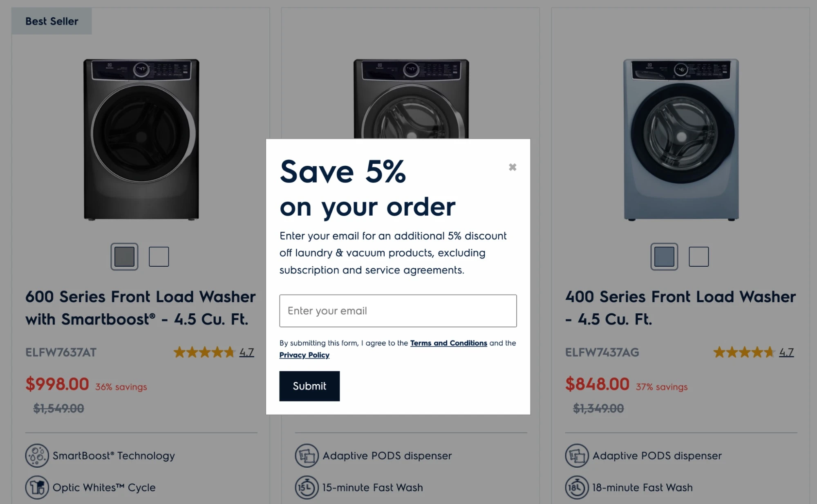The width and height of the screenshot is (817, 504).
Task: Click the 400 Series Adaptive PODS dispenser icon
Action: pyautogui.click(x=577, y=455)
